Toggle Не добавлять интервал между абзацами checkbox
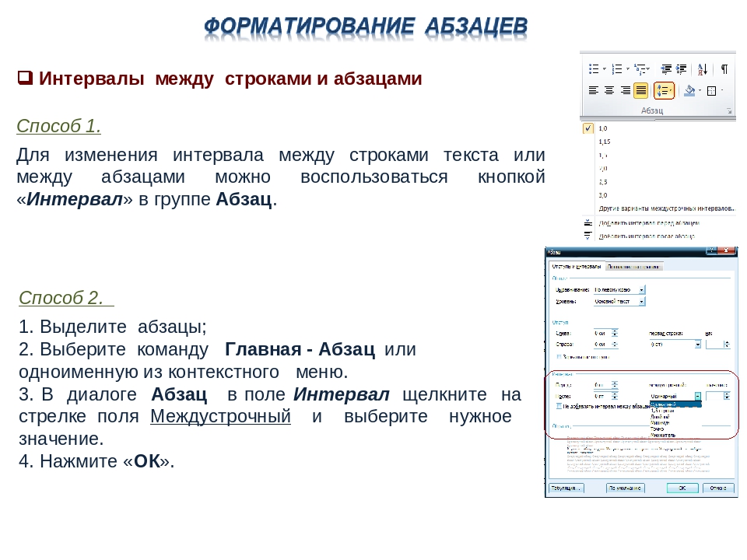The width and height of the screenshot is (747, 560). pos(559,406)
